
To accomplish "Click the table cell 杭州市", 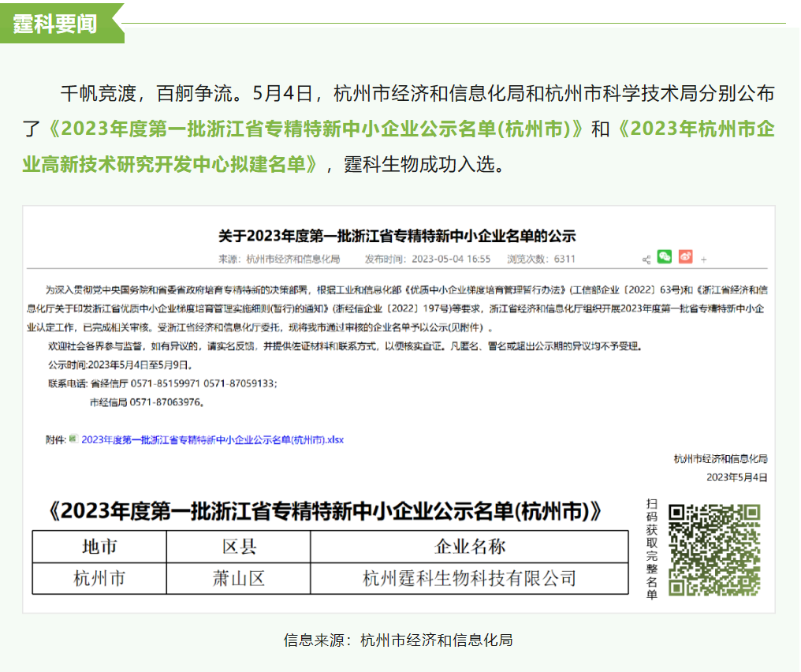I will pyautogui.click(x=99, y=579).
